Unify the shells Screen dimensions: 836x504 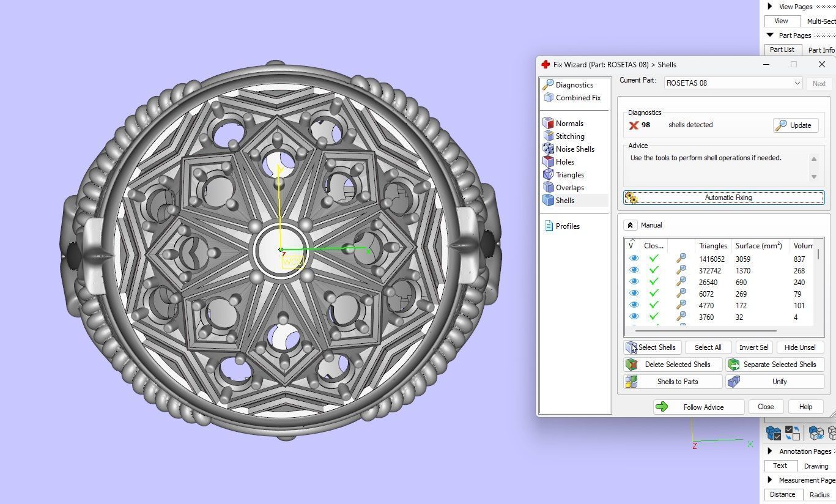(775, 382)
